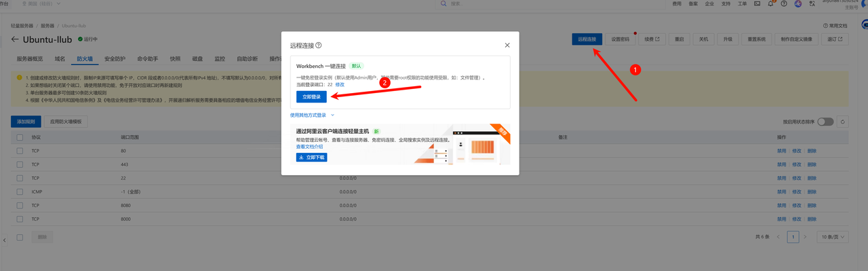This screenshot has height=271, width=868.
Task: Click the 重置系统 button
Action: coord(756,39)
